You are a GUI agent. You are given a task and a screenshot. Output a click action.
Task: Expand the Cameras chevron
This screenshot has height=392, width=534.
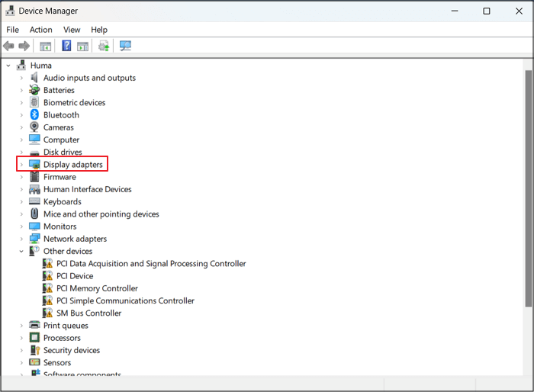(21, 127)
